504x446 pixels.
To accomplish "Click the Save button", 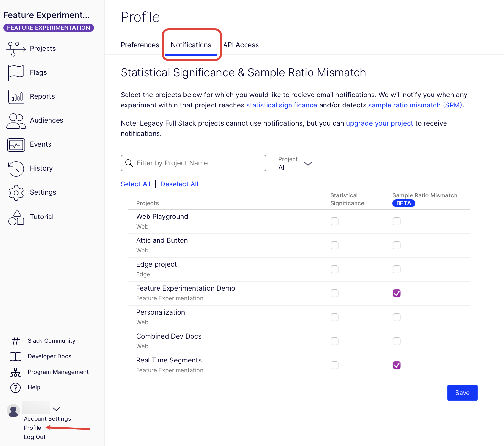I will [x=462, y=393].
